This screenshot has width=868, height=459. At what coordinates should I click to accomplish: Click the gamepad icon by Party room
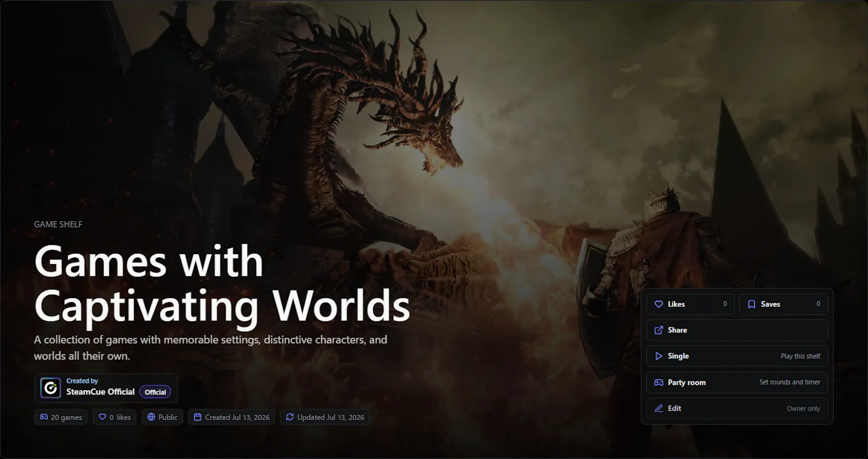coord(659,382)
